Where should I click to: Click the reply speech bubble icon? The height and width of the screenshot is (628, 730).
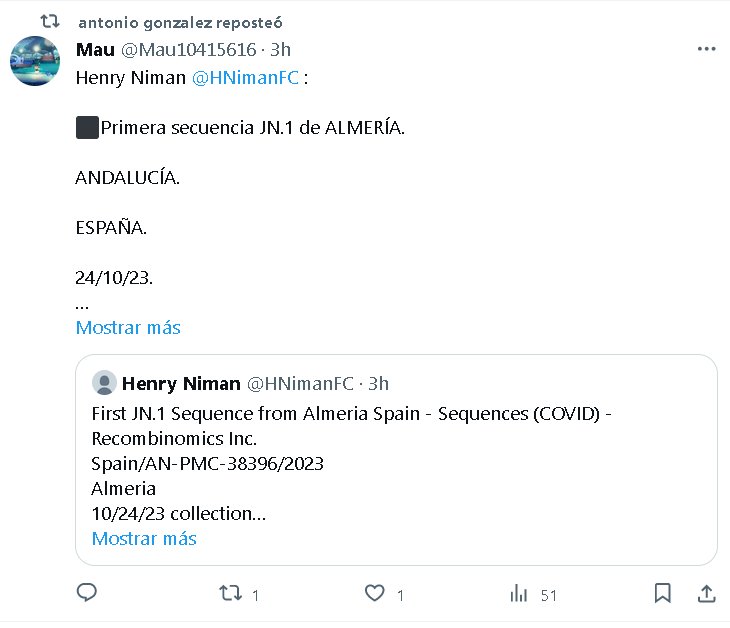click(87, 593)
